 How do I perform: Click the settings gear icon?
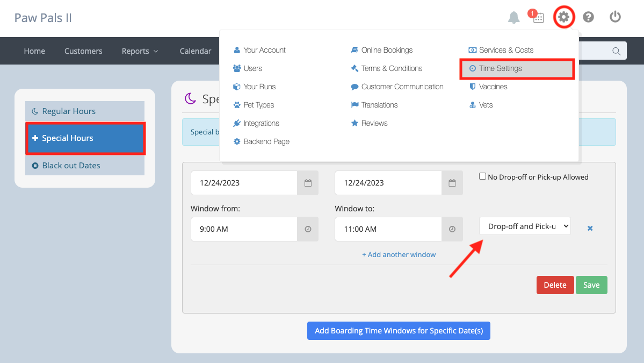click(x=563, y=17)
